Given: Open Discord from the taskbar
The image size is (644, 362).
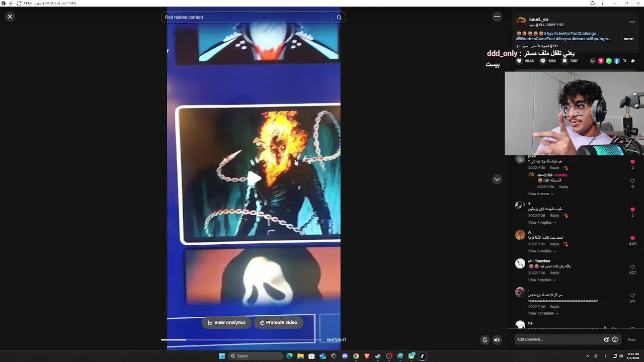Looking at the screenshot, I should pos(345,356).
